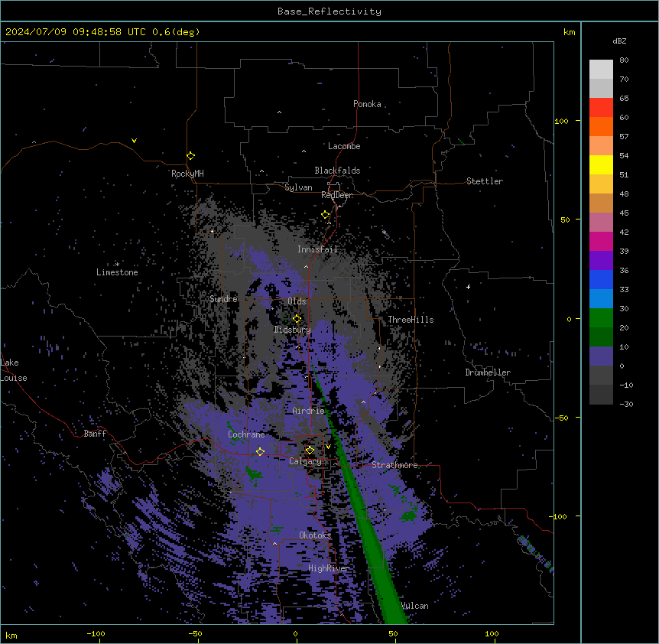Click the white asterisk marker northeast of Innisfail
The height and width of the screenshot is (644, 659).
pyautogui.click(x=384, y=232)
